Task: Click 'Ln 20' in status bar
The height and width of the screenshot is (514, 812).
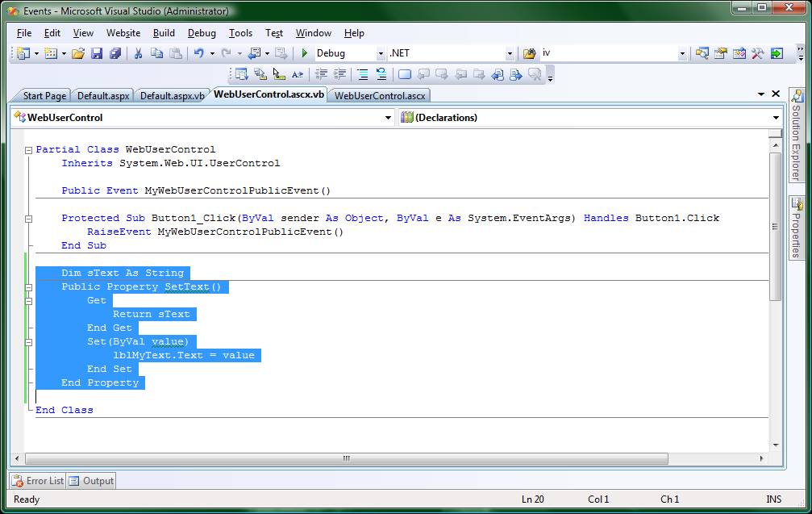Action: (532, 499)
